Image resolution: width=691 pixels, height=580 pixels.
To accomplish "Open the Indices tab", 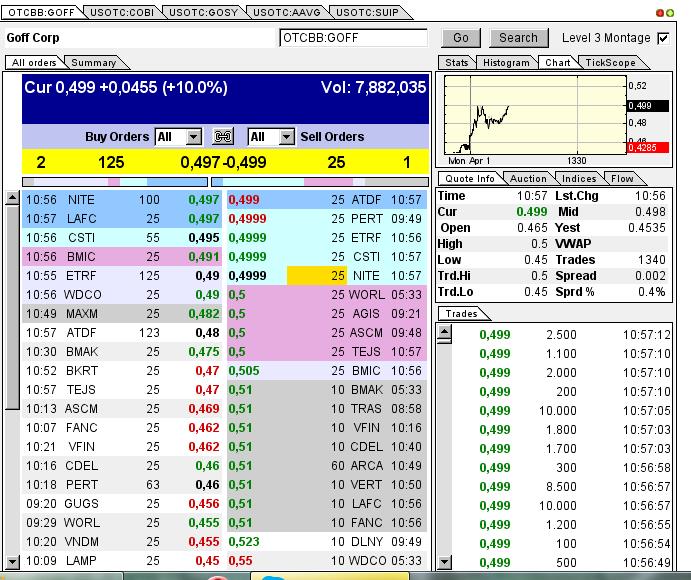I will [579, 178].
